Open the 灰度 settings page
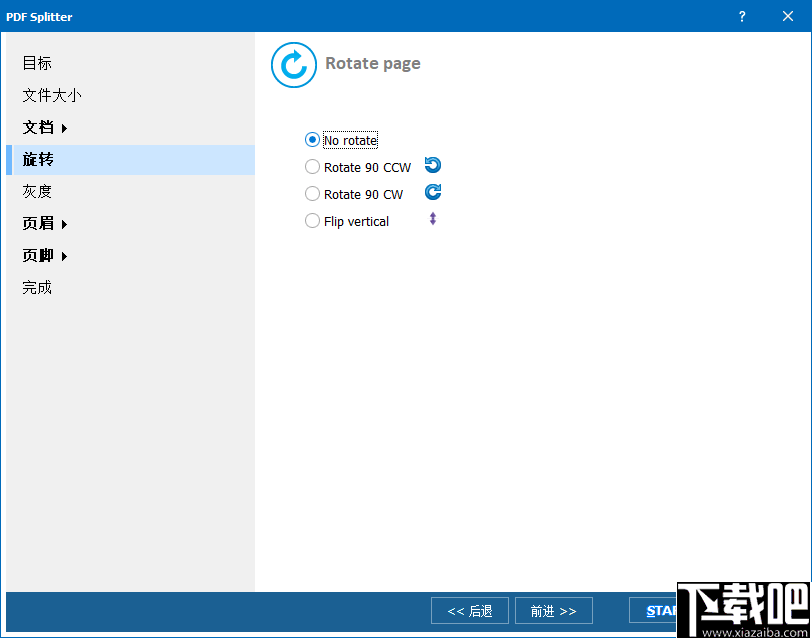This screenshot has height=638, width=812. click(x=37, y=191)
